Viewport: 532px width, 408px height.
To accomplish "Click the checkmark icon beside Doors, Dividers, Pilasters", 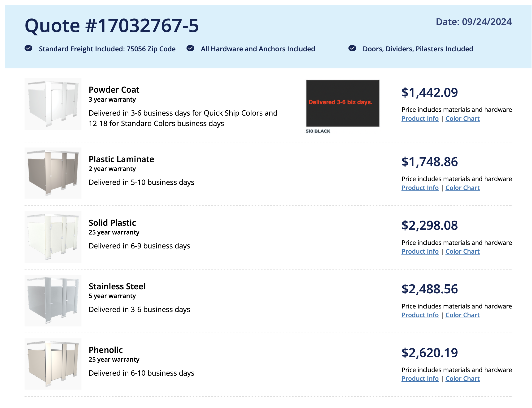I will (x=352, y=48).
